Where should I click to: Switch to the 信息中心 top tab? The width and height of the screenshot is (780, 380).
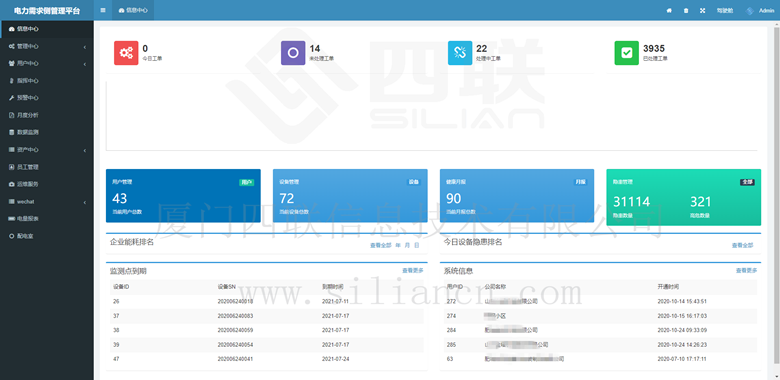click(133, 10)
